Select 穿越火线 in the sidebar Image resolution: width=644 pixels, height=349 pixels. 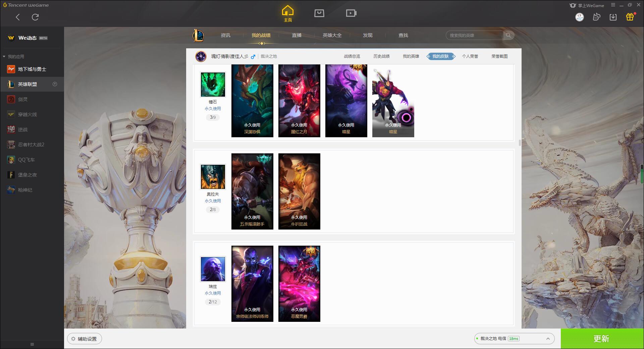tap(32, 114)
